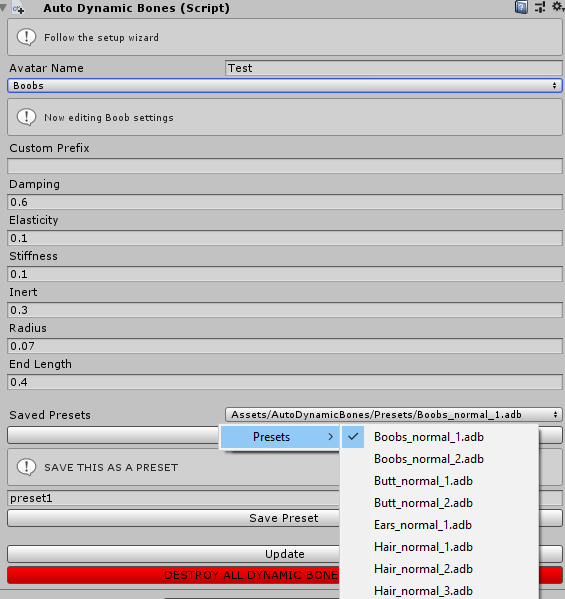The width and height of the screenshot is (565, 599).
Task: Click the partially hidden button under Saved Presets
Action: pos(113,435)
